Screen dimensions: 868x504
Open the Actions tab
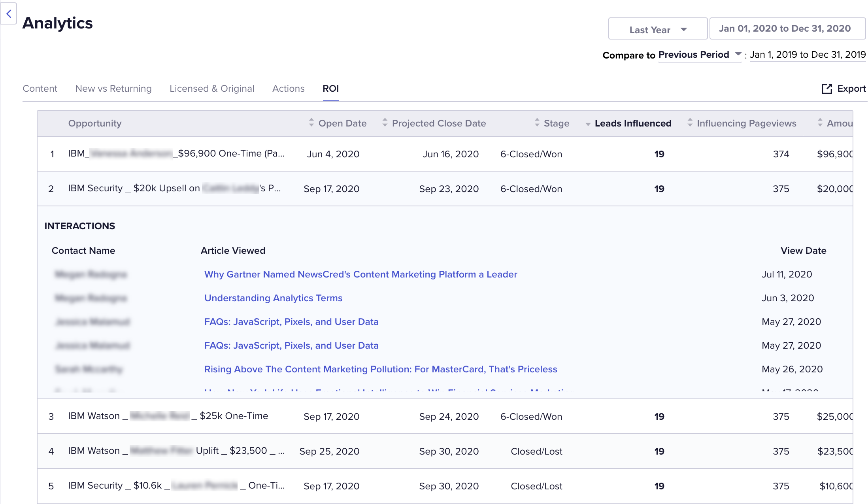tap(289, 89)
